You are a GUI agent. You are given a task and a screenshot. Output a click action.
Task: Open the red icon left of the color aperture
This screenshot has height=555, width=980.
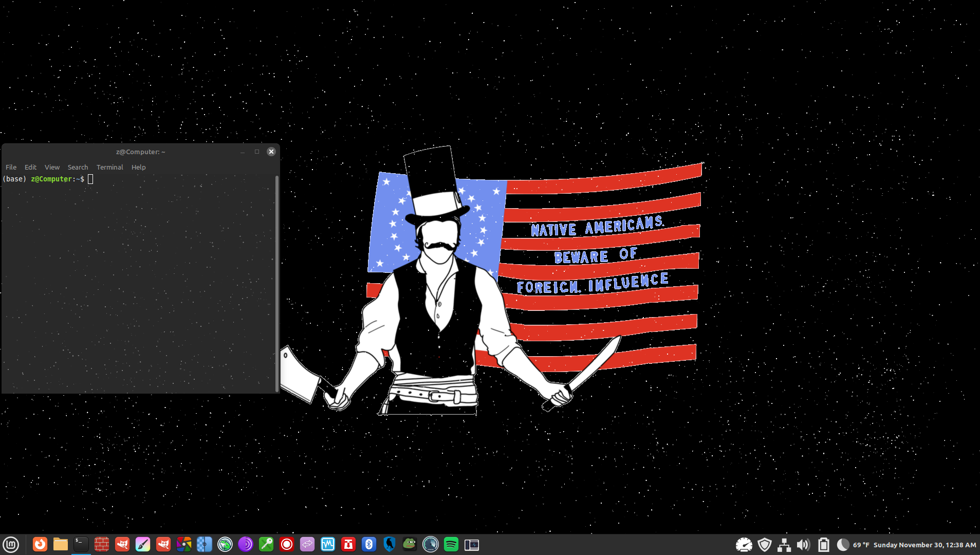pos(163,544)
